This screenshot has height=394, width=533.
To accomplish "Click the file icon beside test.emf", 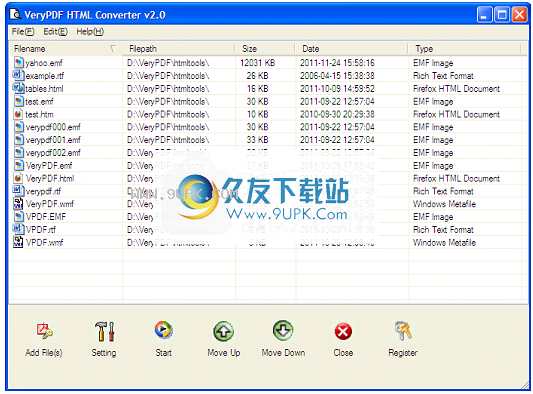I will [x=18, y=101].
